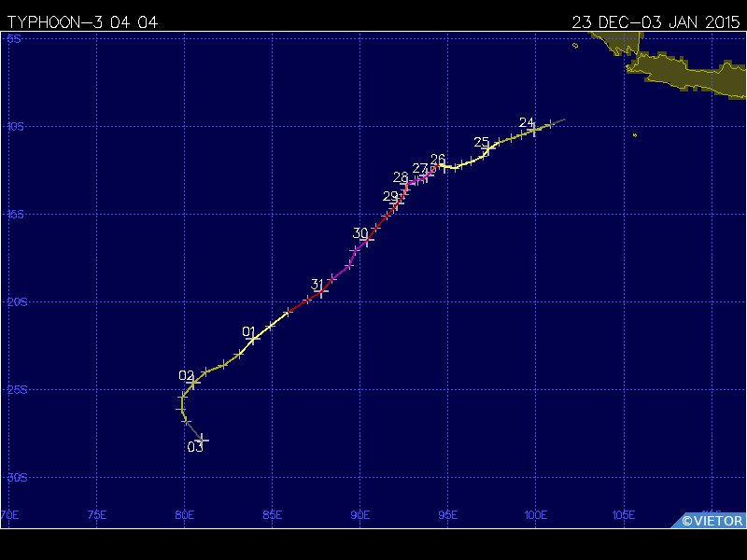Click the day 30 track marker
The image size is (747, 560).
367,240
